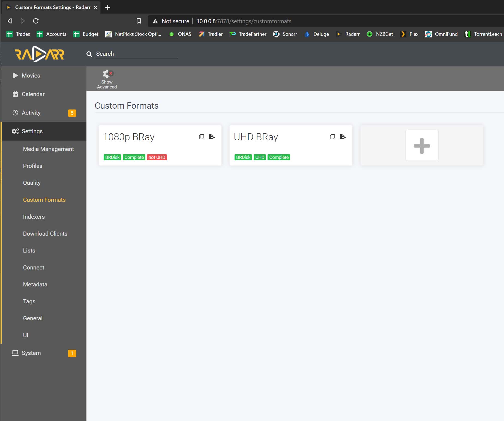Viewport: 504px width, 421px height.
Task: Toggle Show Advanced settings
Action: (107, 79)
